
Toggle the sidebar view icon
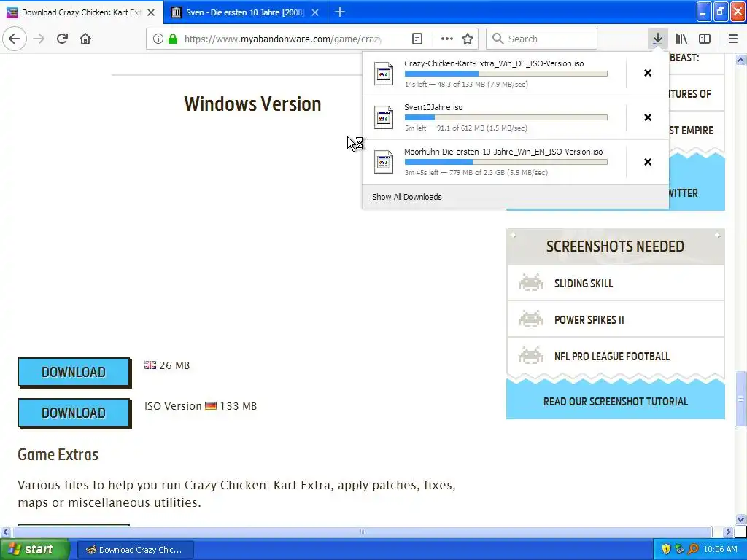pos(705,39)
